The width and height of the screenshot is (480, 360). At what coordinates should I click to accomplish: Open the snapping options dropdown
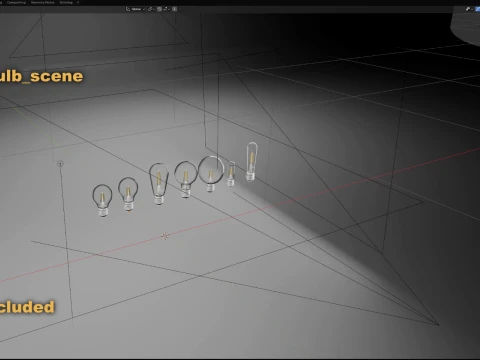pyautogui.click(x=166, y=9)
